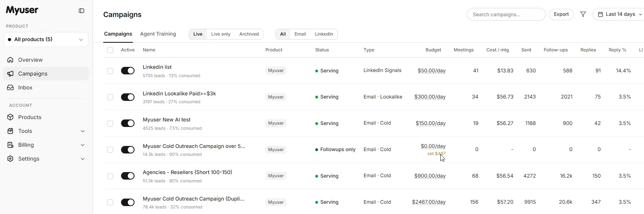Viewport: 644px width, 214px height.
Task: Expand the Settings menu
Action: coord(46,159)
